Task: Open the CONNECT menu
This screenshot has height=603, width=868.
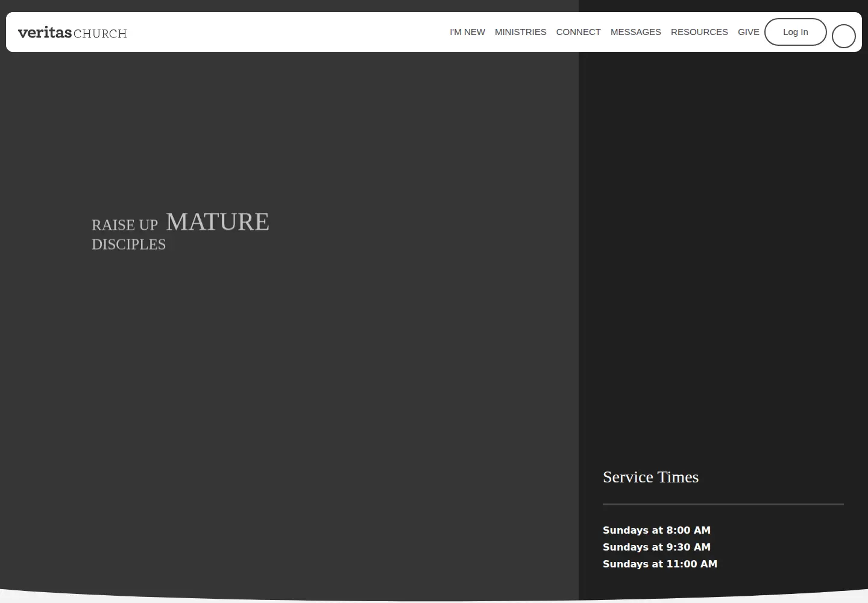Action: 579,32
